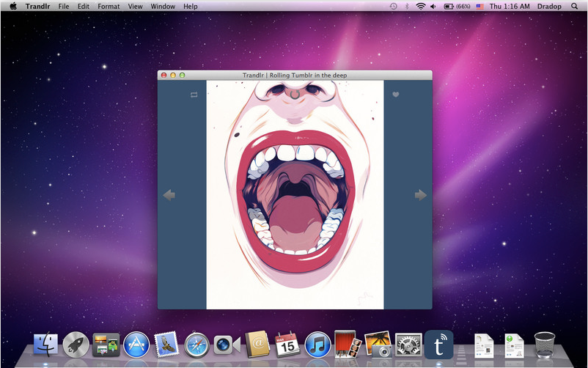Open the Trash in the dock

(545, 345)
